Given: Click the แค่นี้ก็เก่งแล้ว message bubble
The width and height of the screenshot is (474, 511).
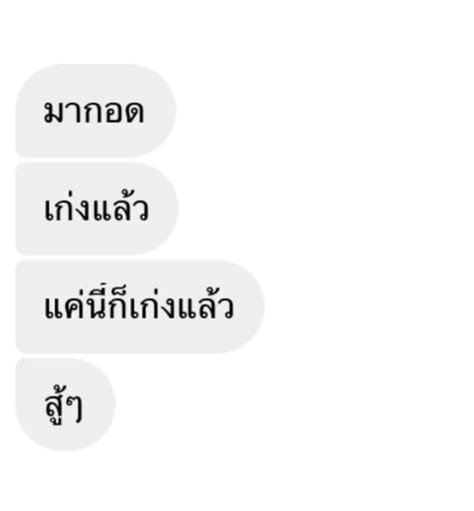Looking at the screenshot, I should (140, 306).
